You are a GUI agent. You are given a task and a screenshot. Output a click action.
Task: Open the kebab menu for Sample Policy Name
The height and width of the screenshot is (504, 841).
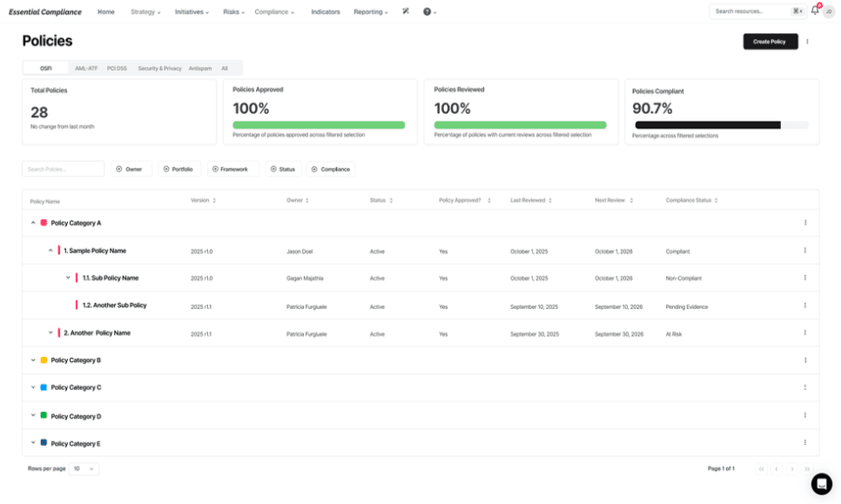(x=805, y=251)
